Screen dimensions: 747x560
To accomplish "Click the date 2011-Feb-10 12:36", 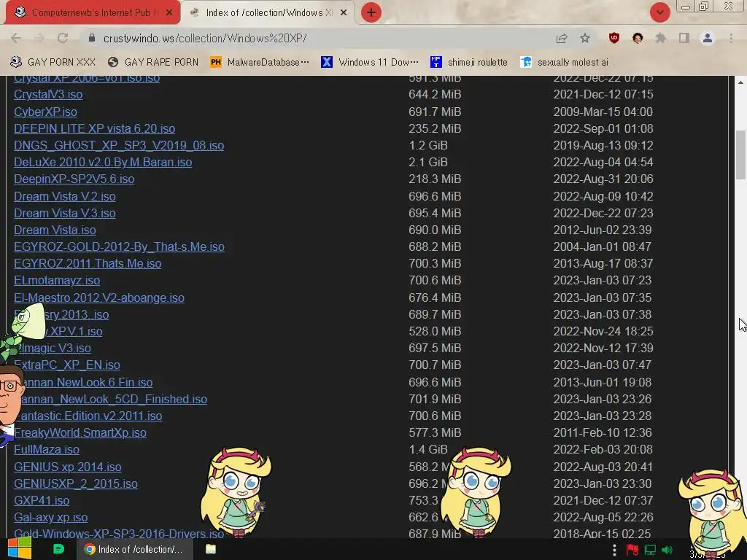I will click(x=602, y=432).
